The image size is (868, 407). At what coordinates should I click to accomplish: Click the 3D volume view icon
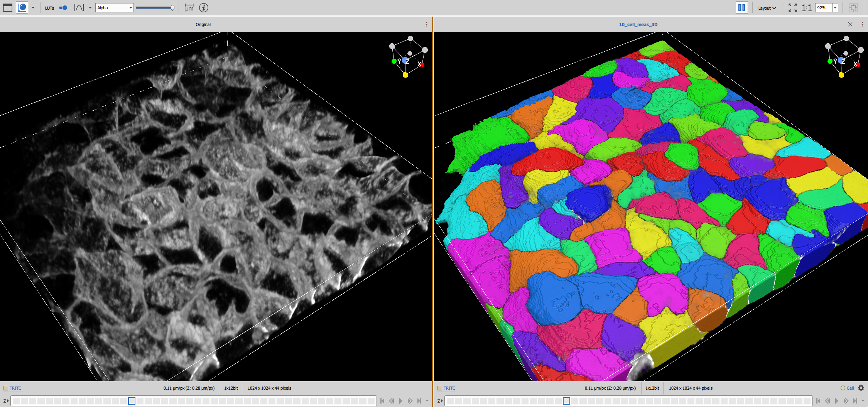(22, 8)
